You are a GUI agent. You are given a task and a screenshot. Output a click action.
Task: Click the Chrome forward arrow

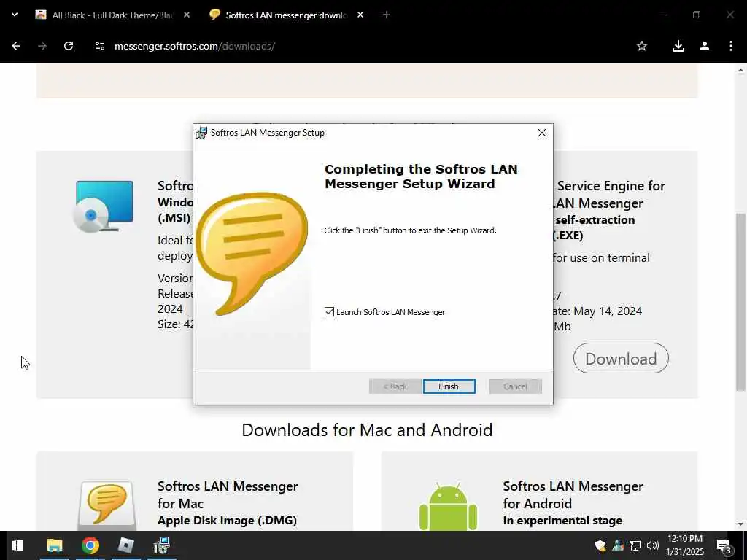[42, 46]
